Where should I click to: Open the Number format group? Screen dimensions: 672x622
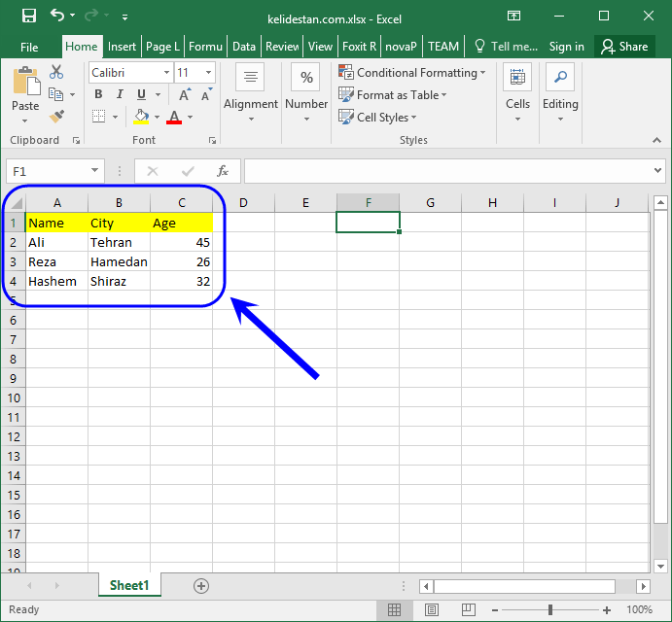pos(306,92)
